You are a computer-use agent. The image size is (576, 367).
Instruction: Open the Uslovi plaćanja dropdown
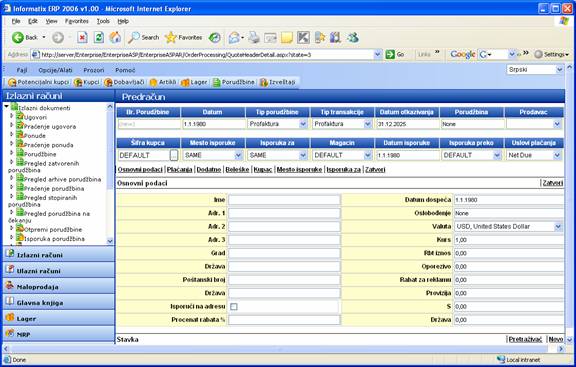tap(557, 155)
